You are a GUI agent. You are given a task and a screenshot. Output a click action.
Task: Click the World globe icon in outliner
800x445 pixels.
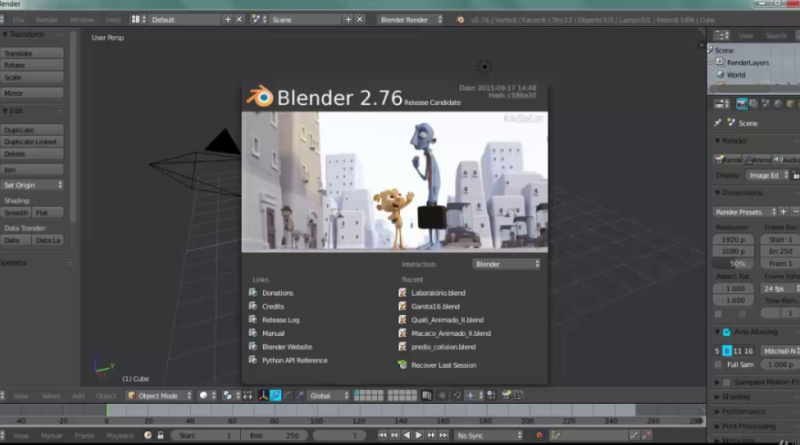click(x=720, y=75)
